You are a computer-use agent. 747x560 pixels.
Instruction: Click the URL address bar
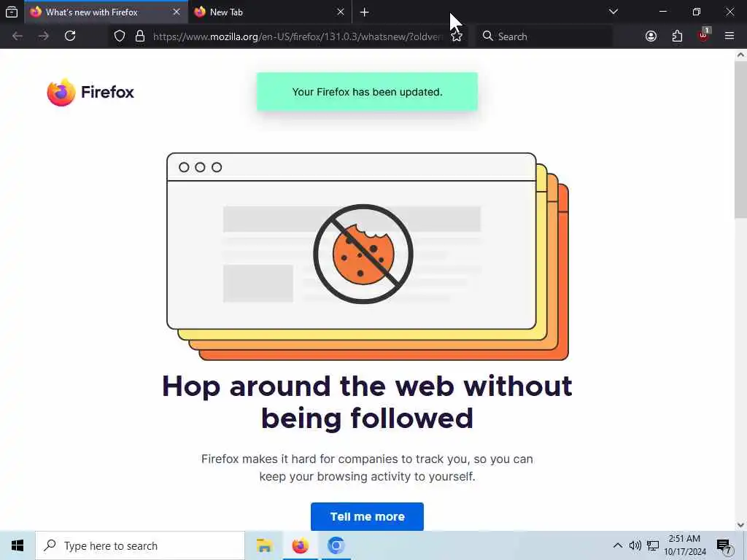click(298, 36)
